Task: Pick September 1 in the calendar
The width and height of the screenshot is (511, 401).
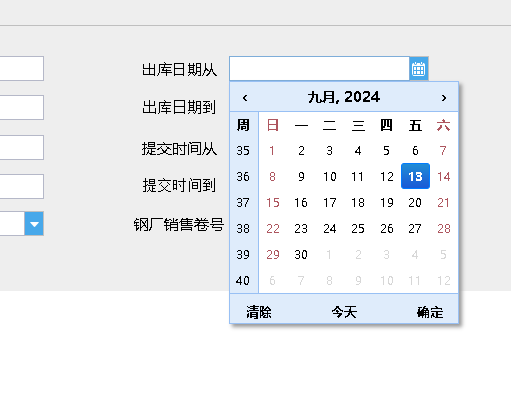Action: [x=272, y=151]
